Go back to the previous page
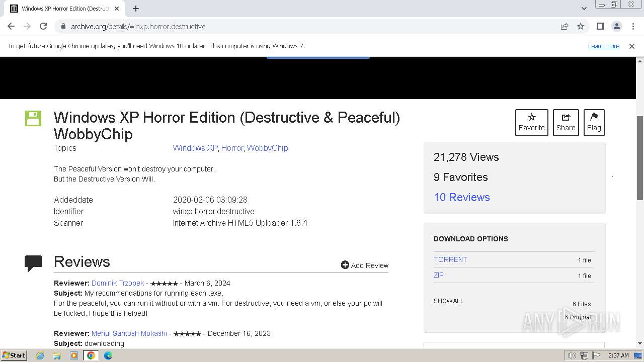Screen dimensions: 644x362 [x=11, y=26]
